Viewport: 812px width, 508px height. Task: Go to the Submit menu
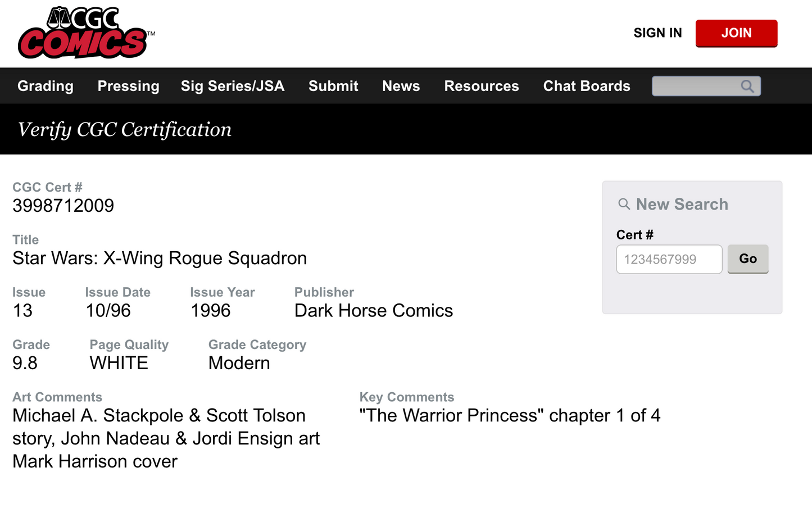333,86
